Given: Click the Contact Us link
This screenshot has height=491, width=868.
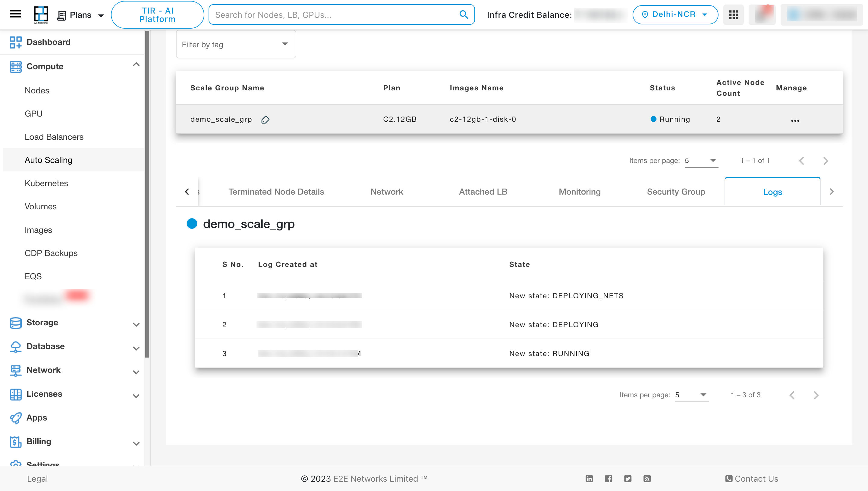Looking at the screenshot, I should (752, 479).
